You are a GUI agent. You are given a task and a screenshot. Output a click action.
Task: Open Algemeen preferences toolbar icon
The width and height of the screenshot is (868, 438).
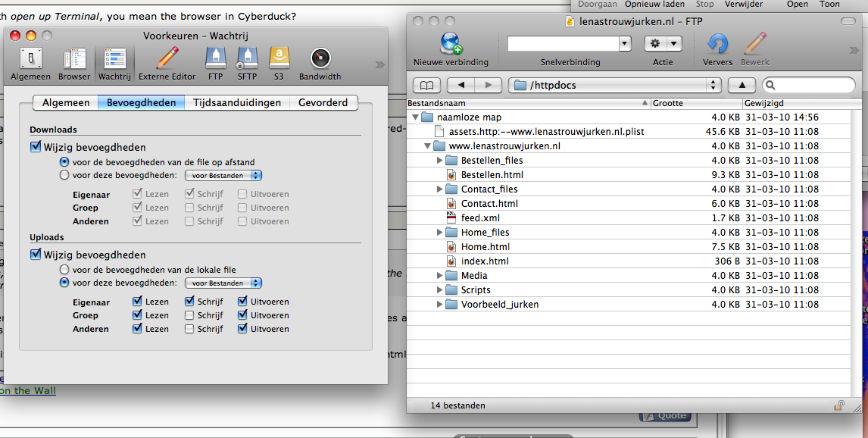30,58
